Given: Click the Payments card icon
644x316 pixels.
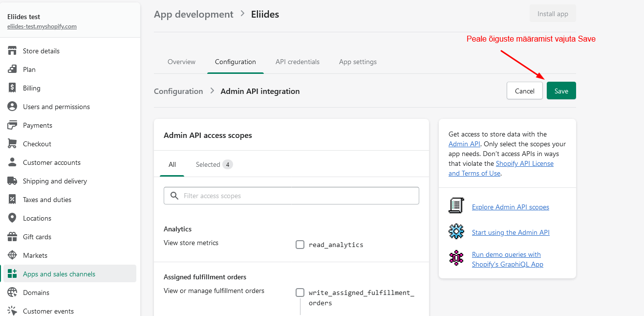Looking at the screenshot, I should pyautogui.click(x=13, y=125).
